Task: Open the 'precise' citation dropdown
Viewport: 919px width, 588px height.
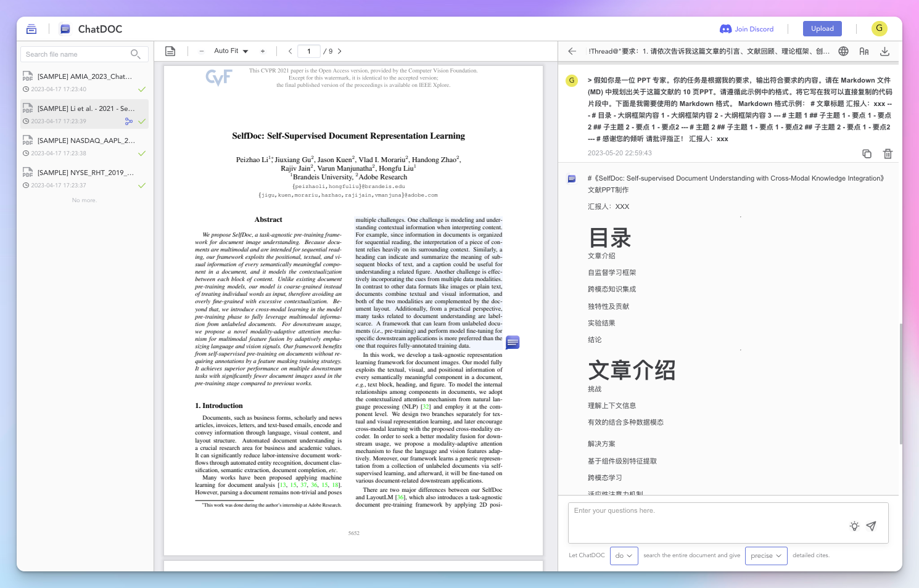Action: pyautogui.click(x=766, y=555)
